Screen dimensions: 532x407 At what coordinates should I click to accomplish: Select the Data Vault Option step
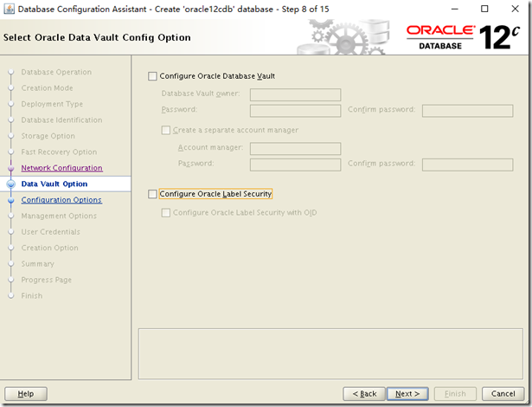pyautogui.click(x=54, y=184)
